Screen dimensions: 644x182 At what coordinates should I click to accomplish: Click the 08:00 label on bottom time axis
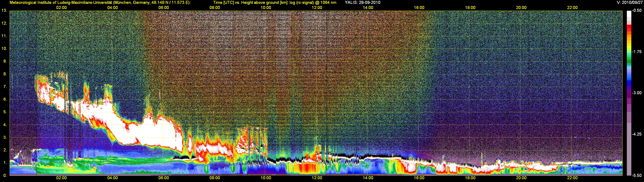tap(215, 178)
